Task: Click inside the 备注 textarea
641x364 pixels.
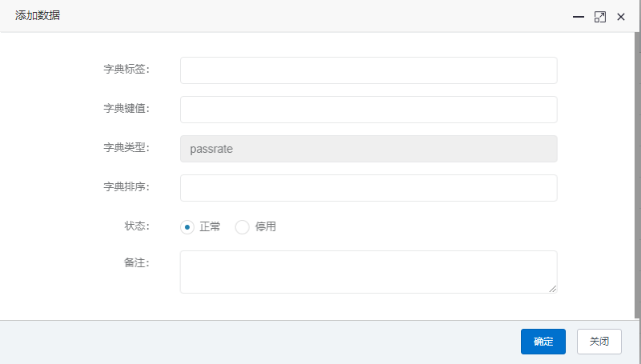Action: pos(368,272)
